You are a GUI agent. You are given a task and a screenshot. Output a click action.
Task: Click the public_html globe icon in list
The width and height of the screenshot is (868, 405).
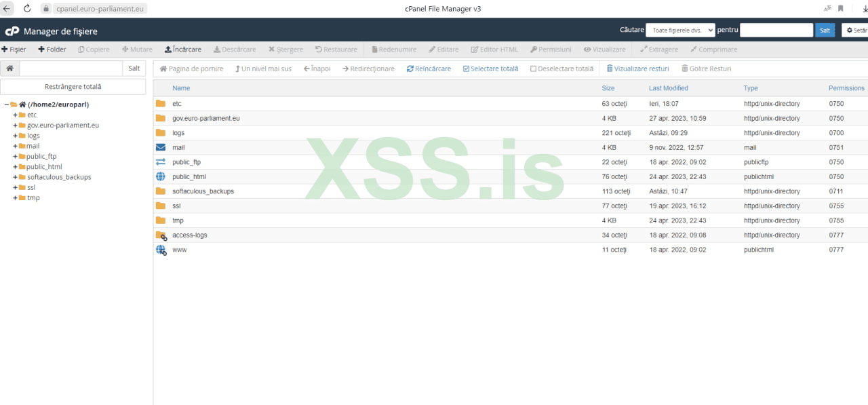[161, 176]
